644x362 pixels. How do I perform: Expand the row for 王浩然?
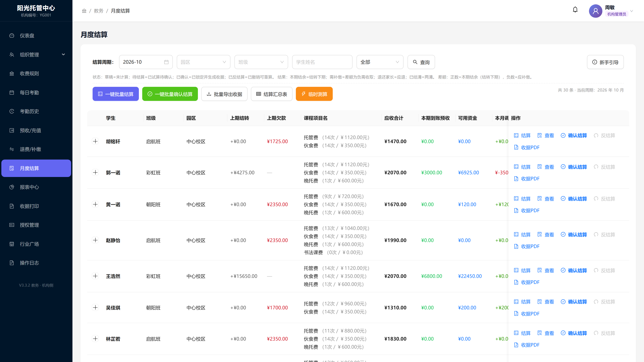[95, 276]
